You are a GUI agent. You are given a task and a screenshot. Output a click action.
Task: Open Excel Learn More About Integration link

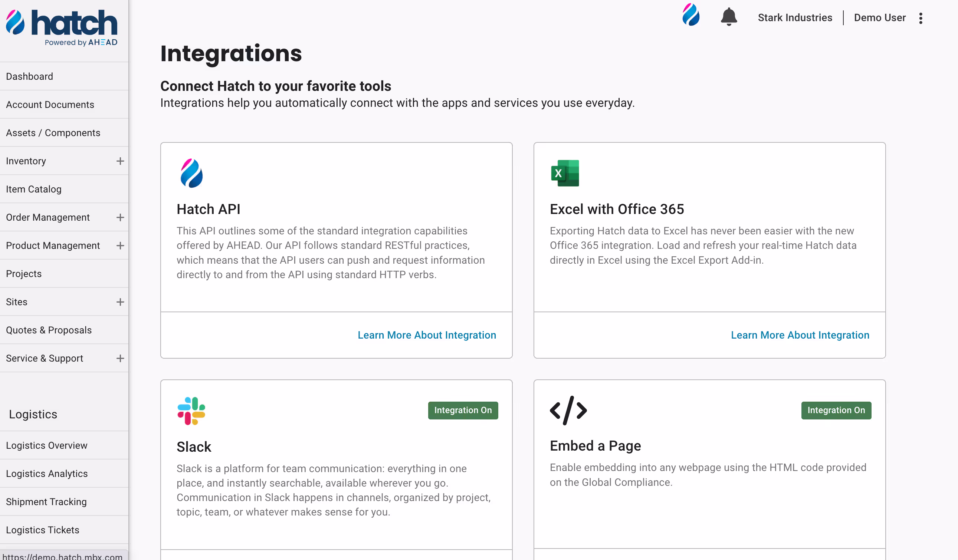point(800,335)
